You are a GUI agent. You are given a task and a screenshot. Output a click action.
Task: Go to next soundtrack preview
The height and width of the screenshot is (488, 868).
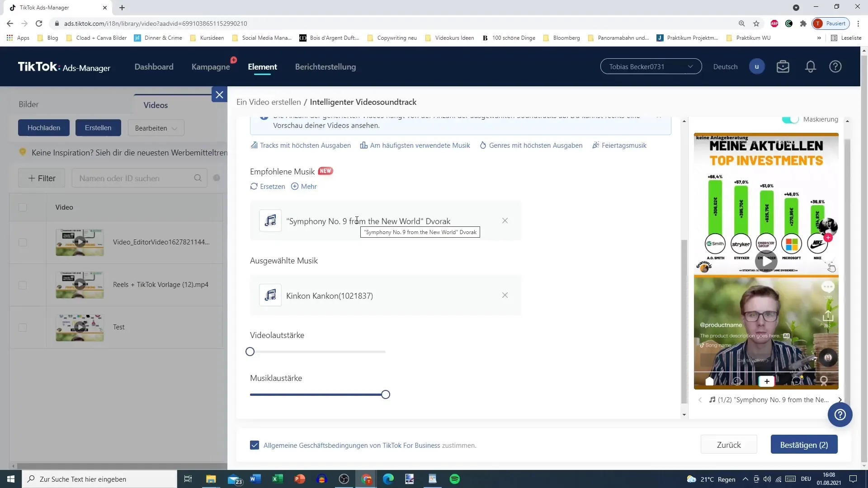(840, 400)
